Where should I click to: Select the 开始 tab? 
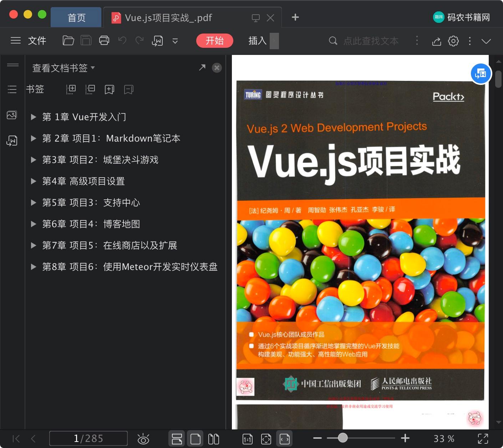pyautogui.click(x=215, y=41)
